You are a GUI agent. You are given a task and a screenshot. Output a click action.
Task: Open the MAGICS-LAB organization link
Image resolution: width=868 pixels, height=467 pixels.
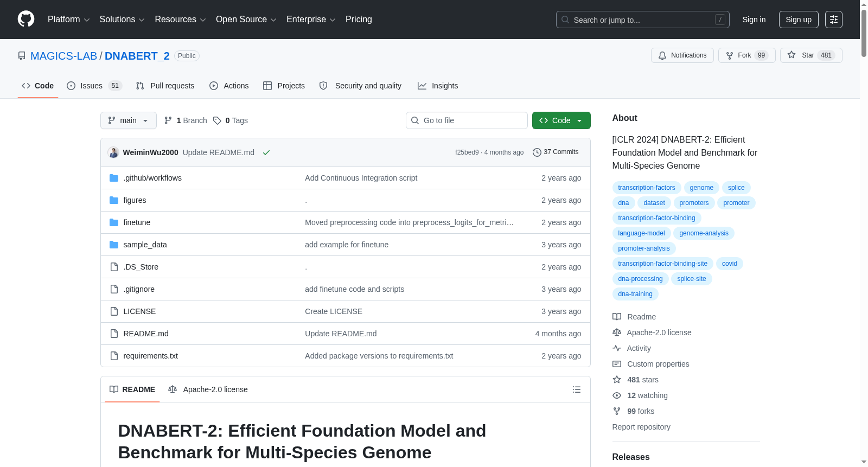point(63,56)
